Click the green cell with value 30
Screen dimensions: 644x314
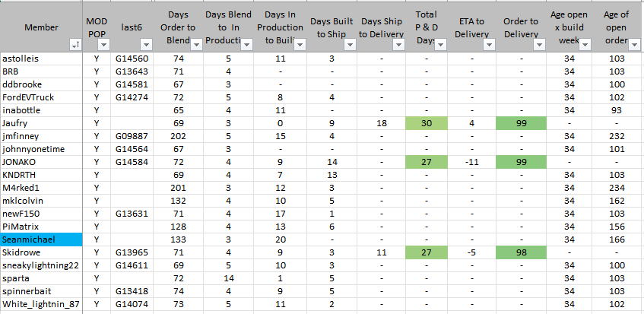pyautogui.click(x=427, y=123)
